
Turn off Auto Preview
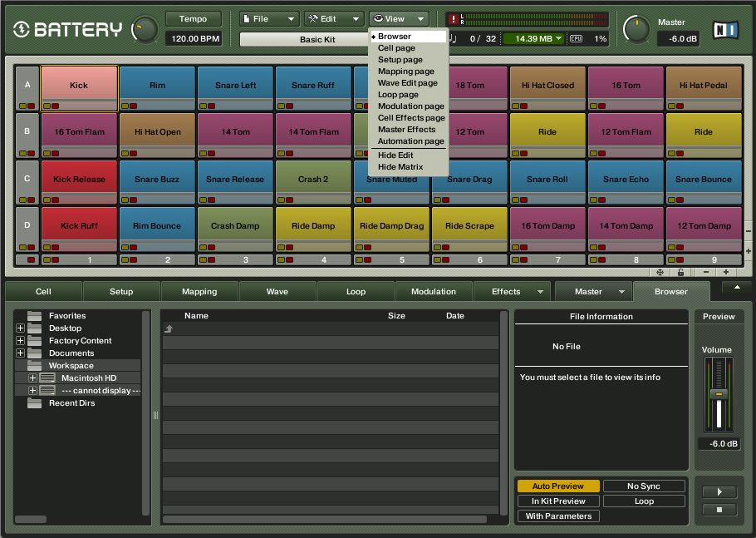[557, 486]
